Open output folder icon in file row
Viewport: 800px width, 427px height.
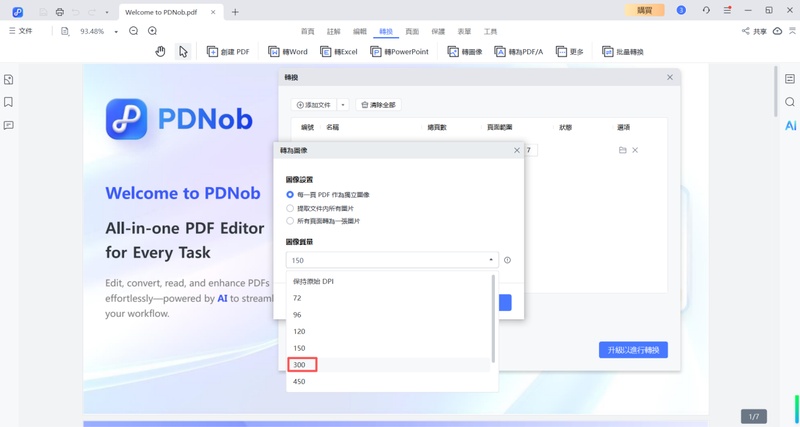pyautogui.click(x=622, y=150)
